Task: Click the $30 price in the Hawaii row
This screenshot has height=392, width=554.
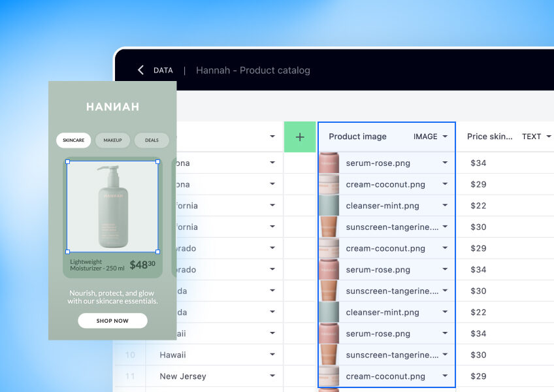Action: (478, 355)
